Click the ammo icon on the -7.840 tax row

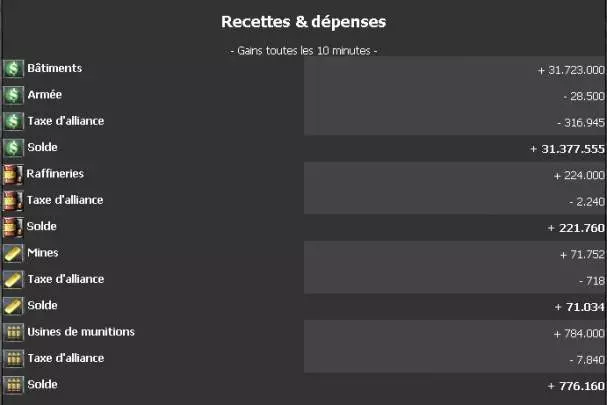pyautogui.click(x=13, y=358)
